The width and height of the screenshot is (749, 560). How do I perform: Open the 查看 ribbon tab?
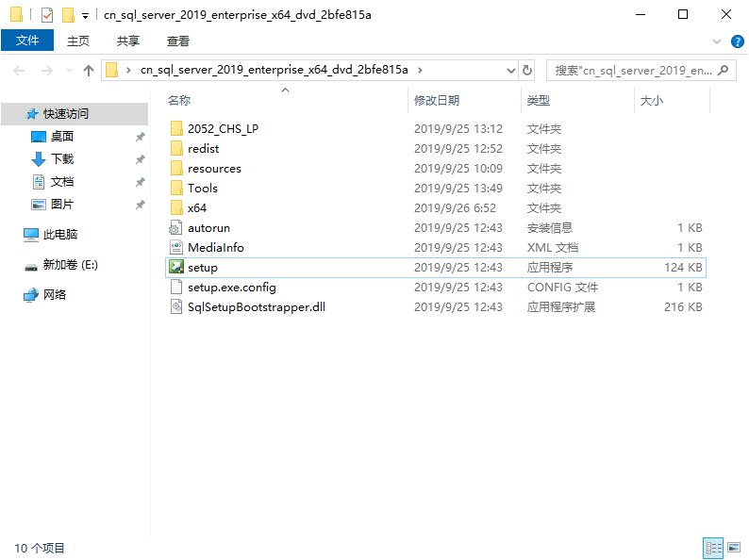[x=177, y=41]
